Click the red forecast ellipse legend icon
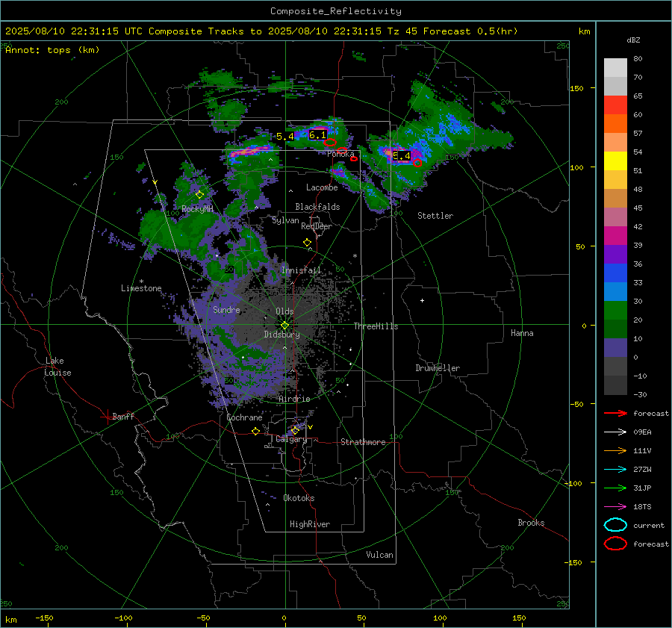The image size is (672, 628). (615, 544)
